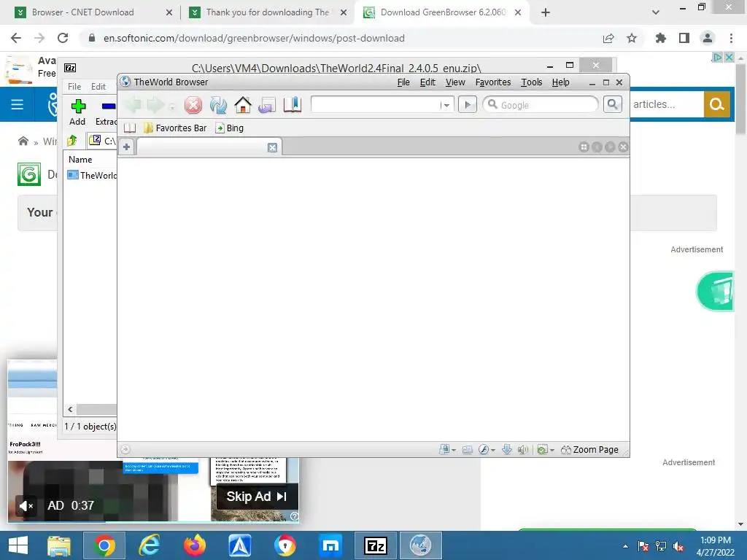Open File menu in 7-Zip window
Viewport: 747px width, 560px height.
(74, 87)
